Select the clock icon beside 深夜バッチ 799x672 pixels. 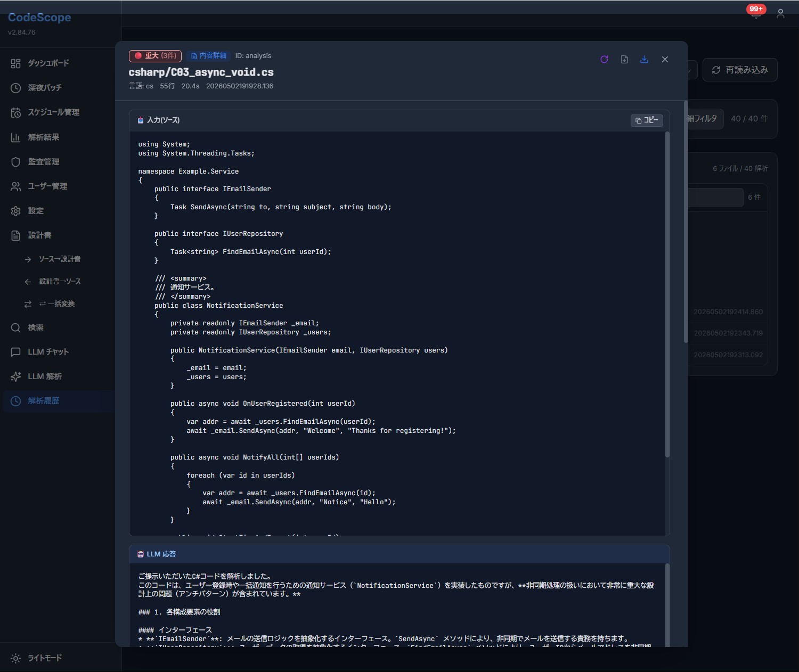(x=15, y=87)
